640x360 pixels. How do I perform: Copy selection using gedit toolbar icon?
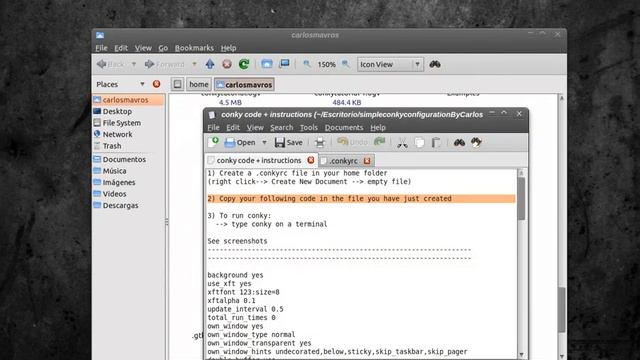pyautogui.click(x=419, y=142)
